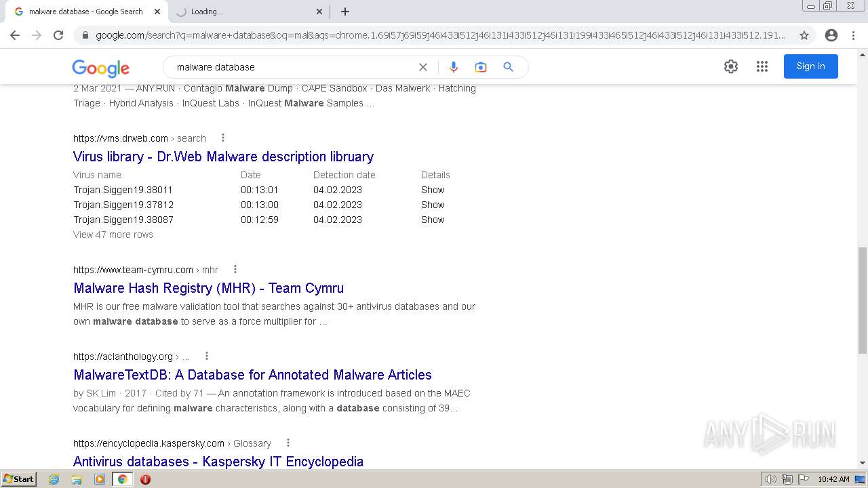Switch to the malware database Google Search tab

85,12
